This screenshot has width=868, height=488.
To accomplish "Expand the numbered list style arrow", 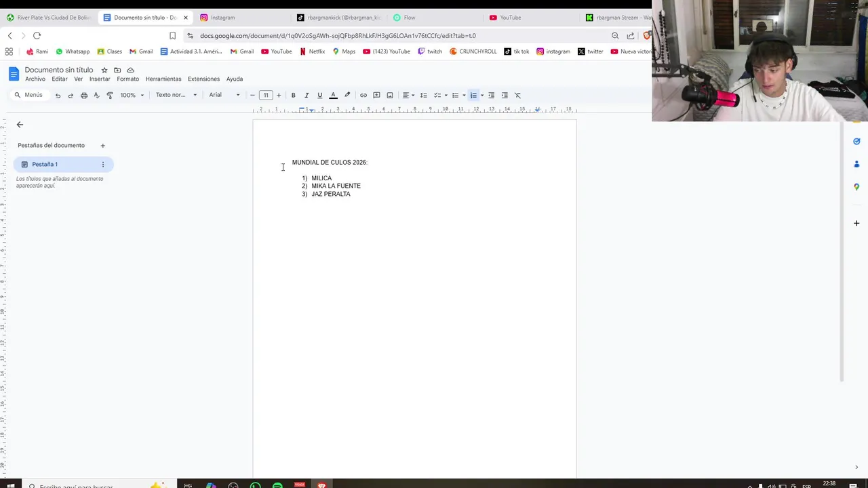I will click(x=482, y=96).
